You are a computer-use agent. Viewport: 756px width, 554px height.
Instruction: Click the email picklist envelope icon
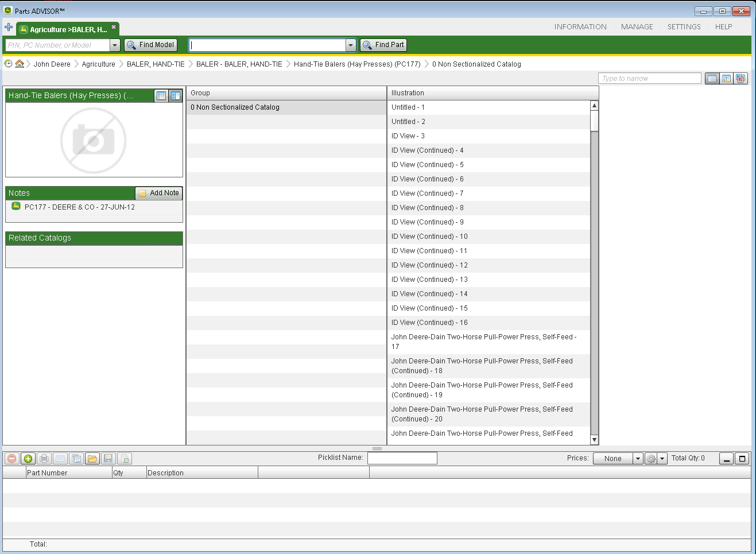coord(60,459)
